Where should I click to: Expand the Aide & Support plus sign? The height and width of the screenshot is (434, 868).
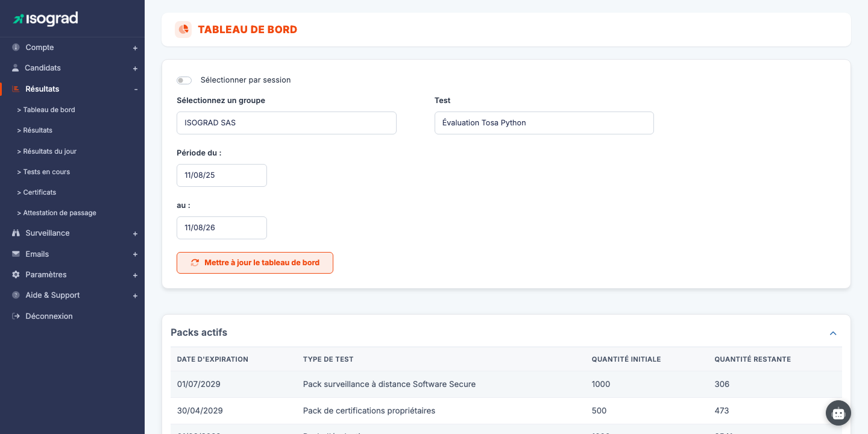[x=135, y=296]
